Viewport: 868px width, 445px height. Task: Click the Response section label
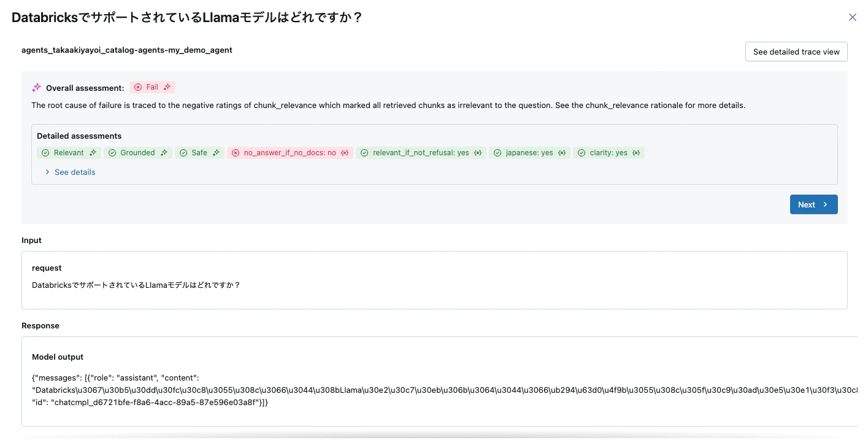pos(40,325)
